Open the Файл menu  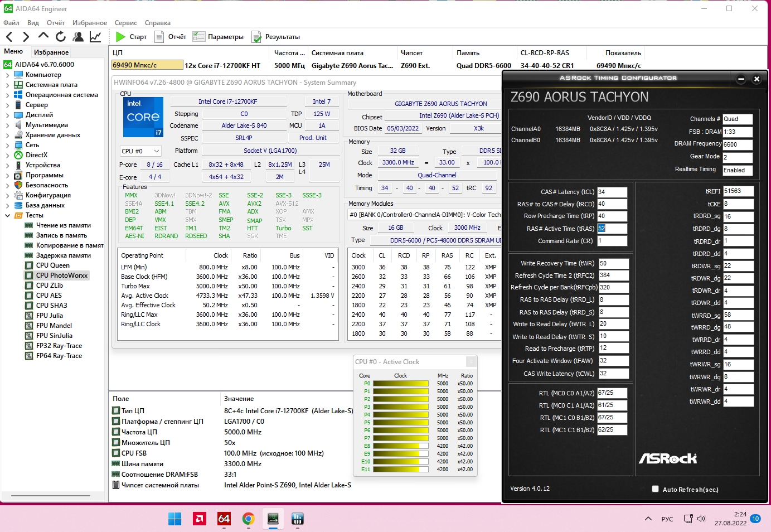click(11, 23)
